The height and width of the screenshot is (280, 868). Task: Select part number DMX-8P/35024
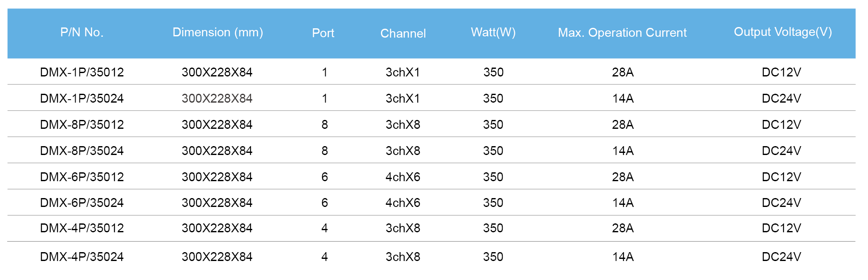[x=82, y=151]
